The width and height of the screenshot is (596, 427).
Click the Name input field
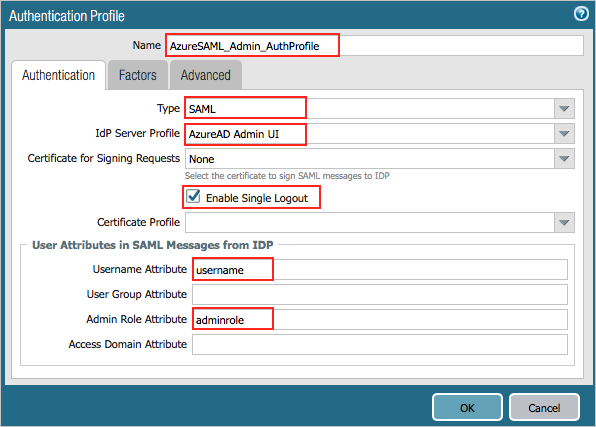[374, 46]
